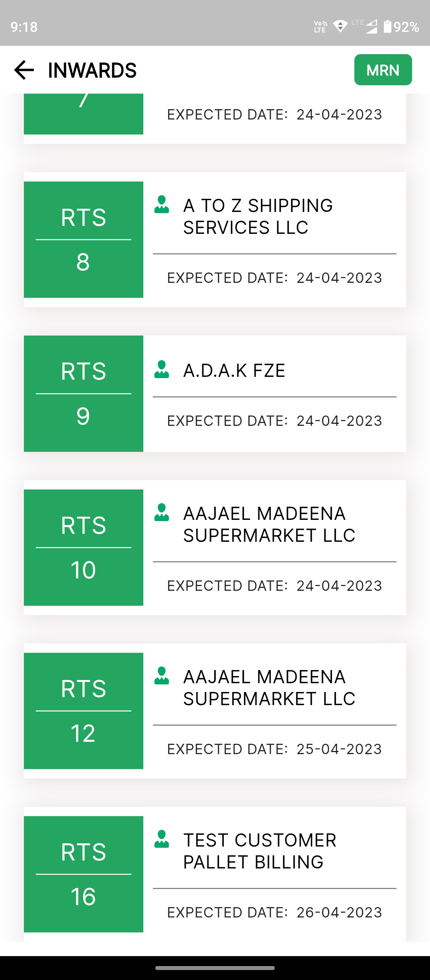Open A TO Z SHIPPING SERVICES LLC entry

pos(258,217)
